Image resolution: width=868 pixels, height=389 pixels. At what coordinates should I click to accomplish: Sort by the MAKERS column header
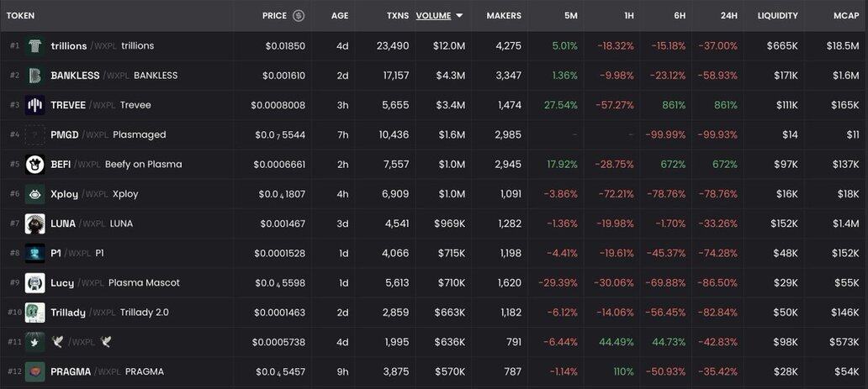tap(504, 15)
